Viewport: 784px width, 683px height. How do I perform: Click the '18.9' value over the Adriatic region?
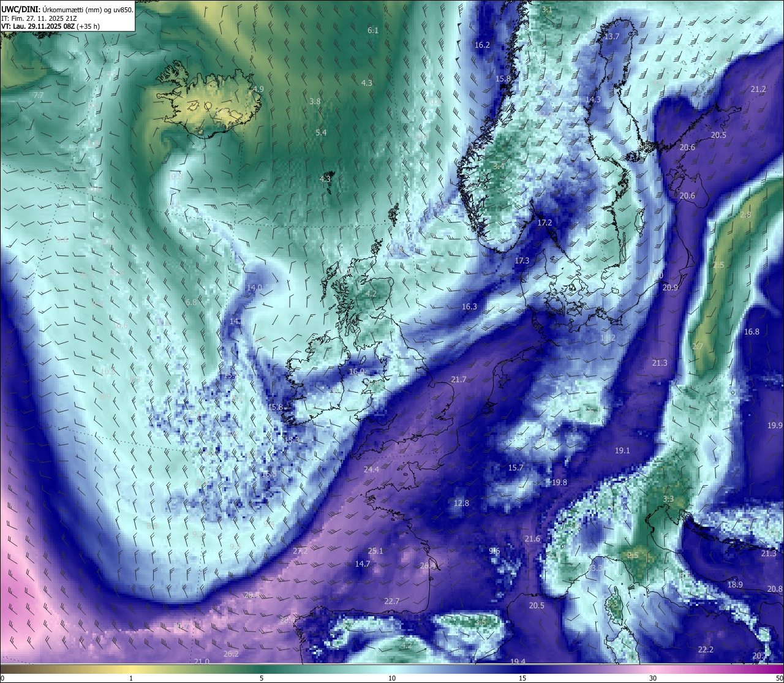coord(735,584)
